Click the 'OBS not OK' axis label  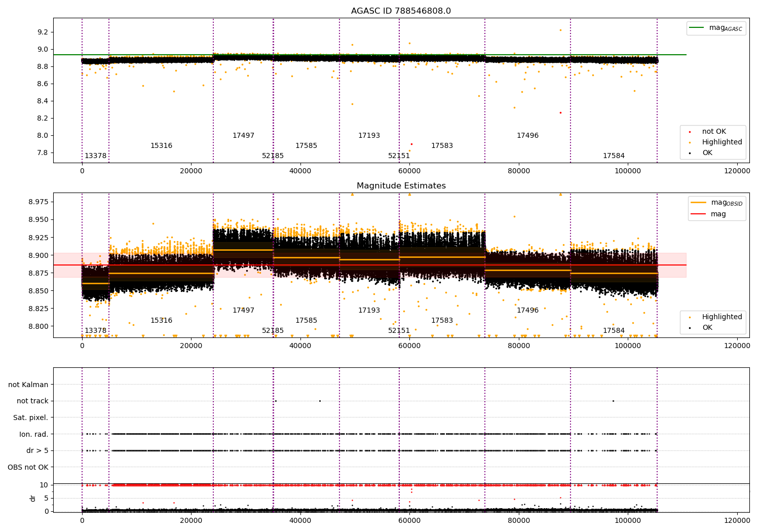(x=28, y=467)
